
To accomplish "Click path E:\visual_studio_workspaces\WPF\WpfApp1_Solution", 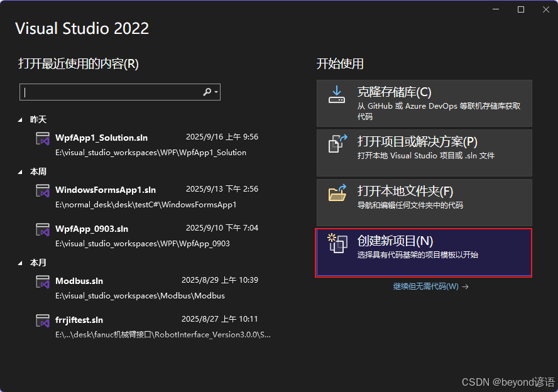I will click(x=151, y=153).
